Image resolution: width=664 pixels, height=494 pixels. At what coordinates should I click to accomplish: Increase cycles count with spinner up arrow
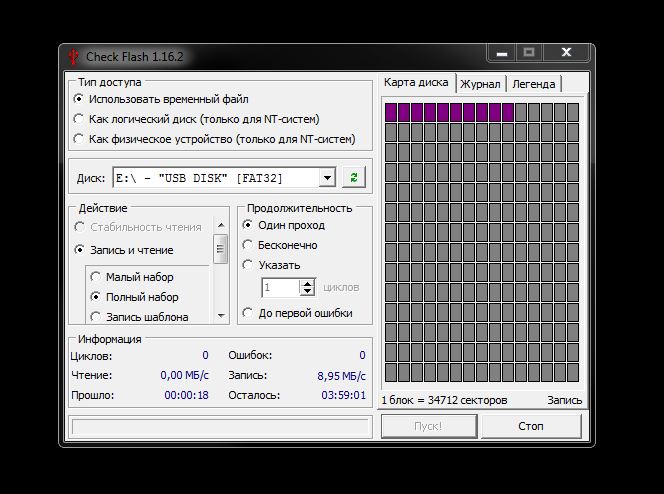307,283
